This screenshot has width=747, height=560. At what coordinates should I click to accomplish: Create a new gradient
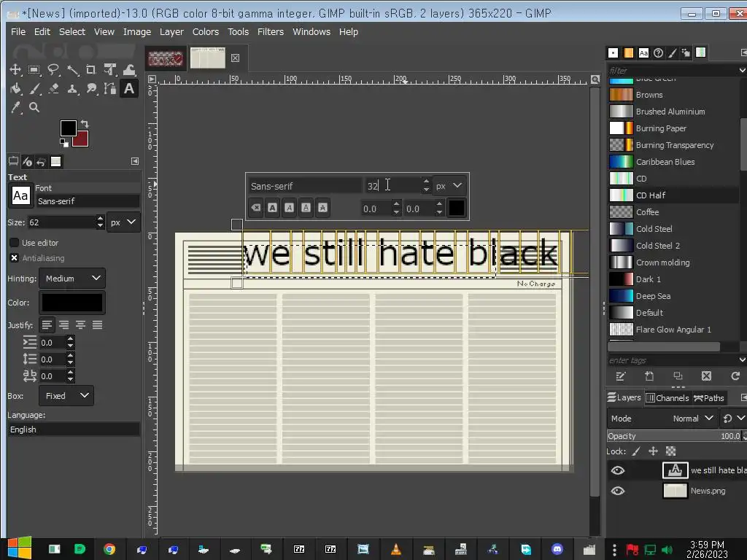[x=649, y=376]
